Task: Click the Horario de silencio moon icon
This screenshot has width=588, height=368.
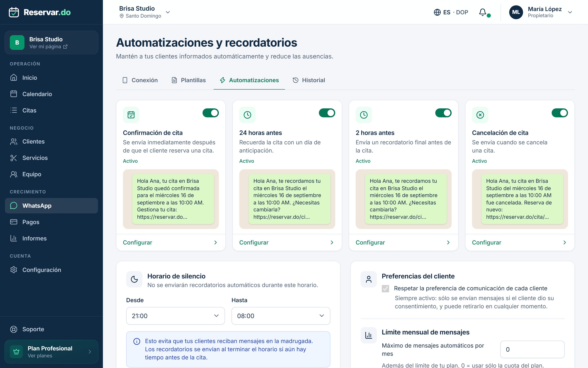Action: pyautogui.click(x=134, y=279)
